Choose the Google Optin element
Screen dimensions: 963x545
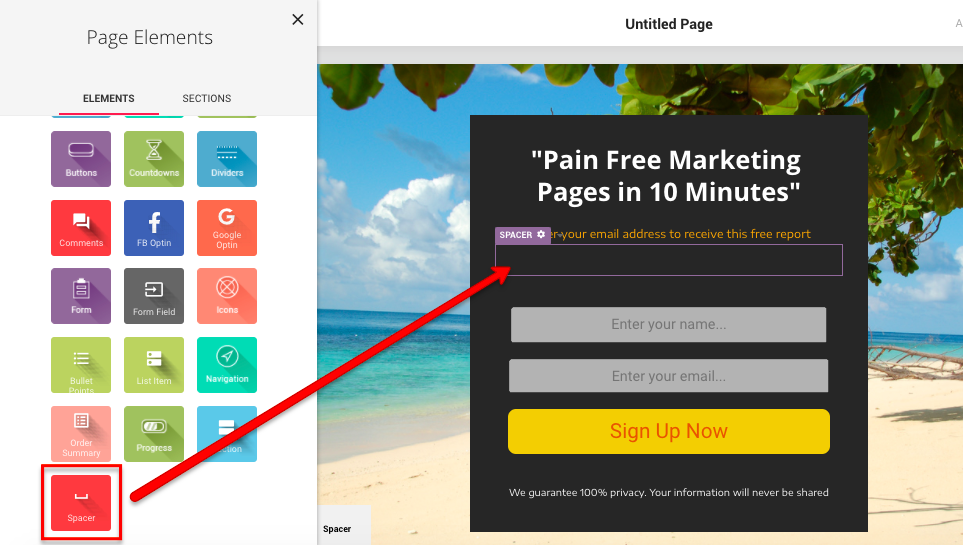click(227, 228)
